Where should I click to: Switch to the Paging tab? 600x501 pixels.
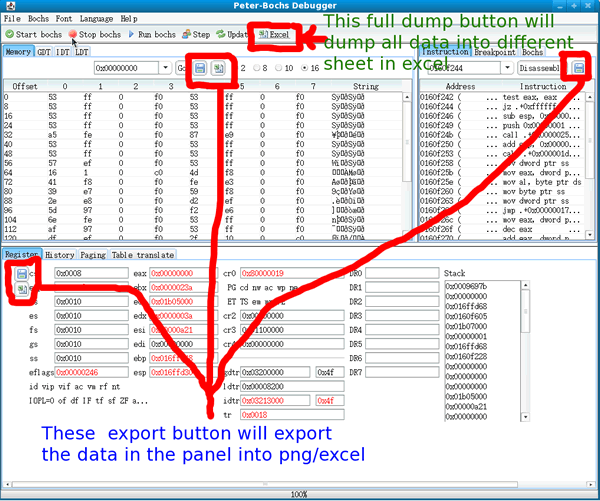[x=93, y=255]
